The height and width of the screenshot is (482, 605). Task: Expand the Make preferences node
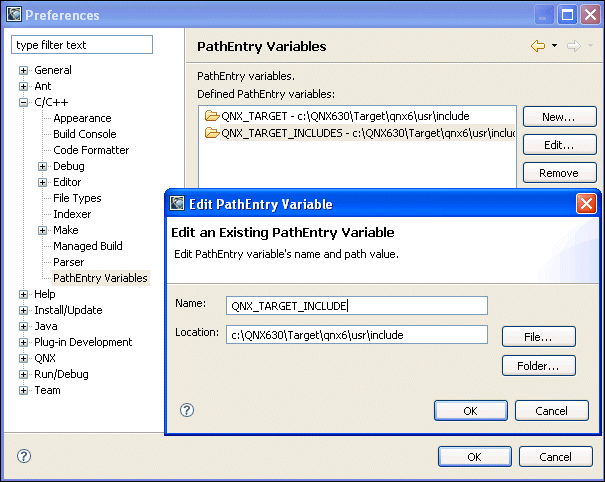click(x=43, y=231)
